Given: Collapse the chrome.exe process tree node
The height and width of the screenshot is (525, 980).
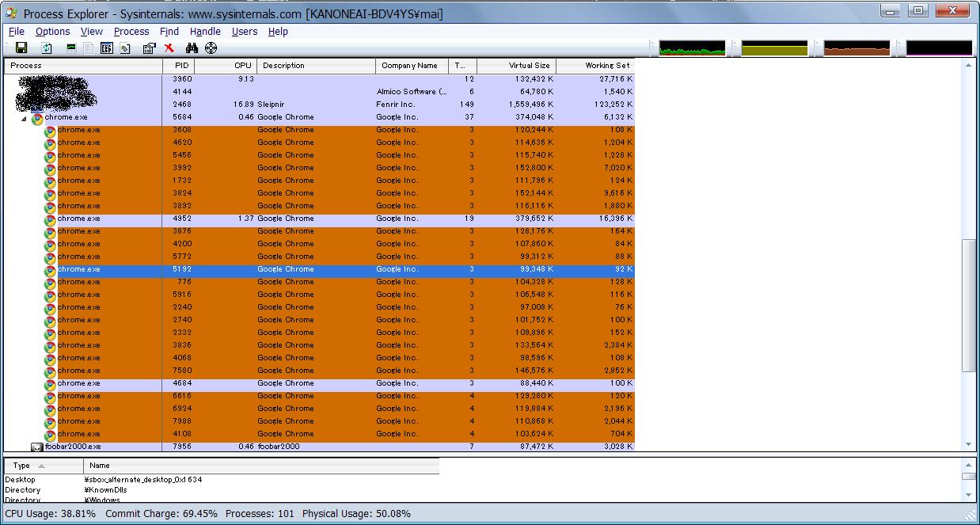Looking at the screenshot, I should [x=25, y=118].
